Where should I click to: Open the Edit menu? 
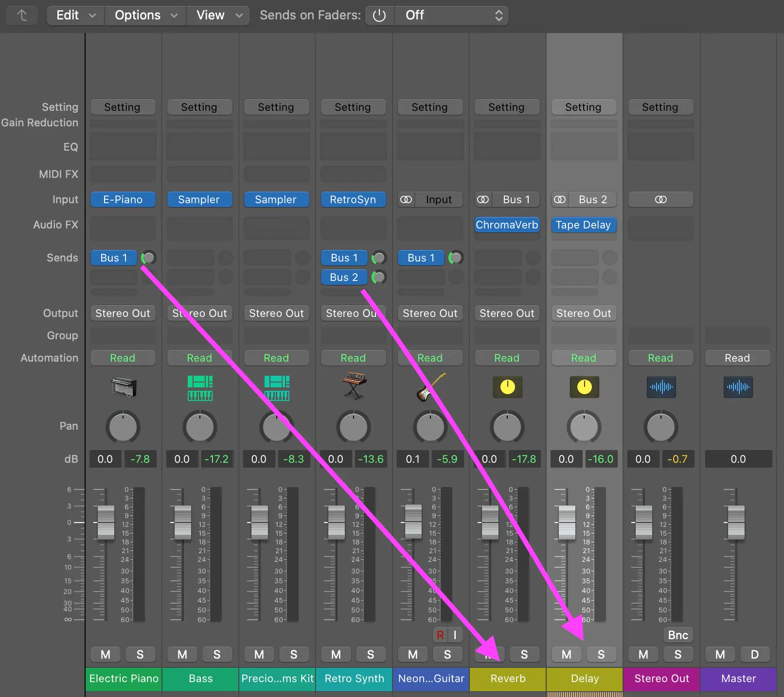(76, 15)
